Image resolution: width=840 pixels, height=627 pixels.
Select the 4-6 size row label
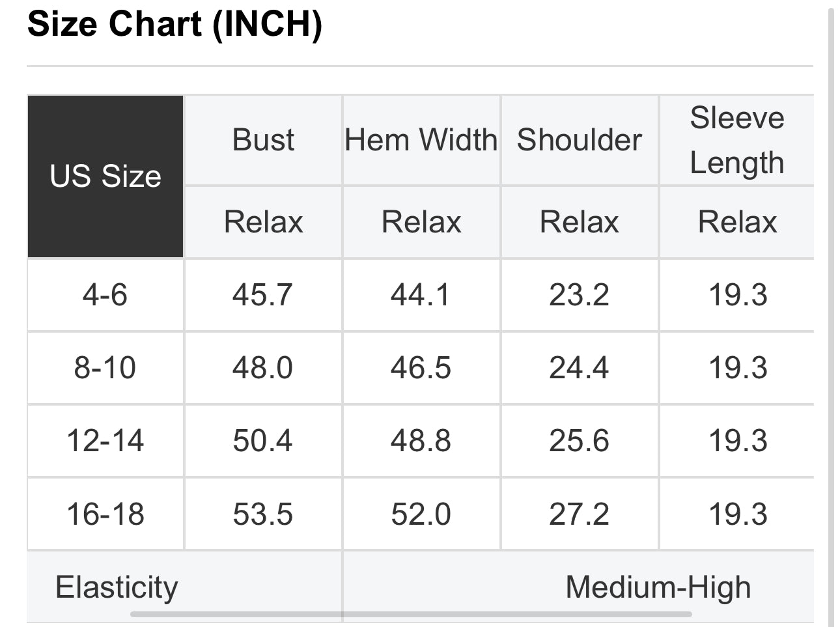tap(105, 295)
